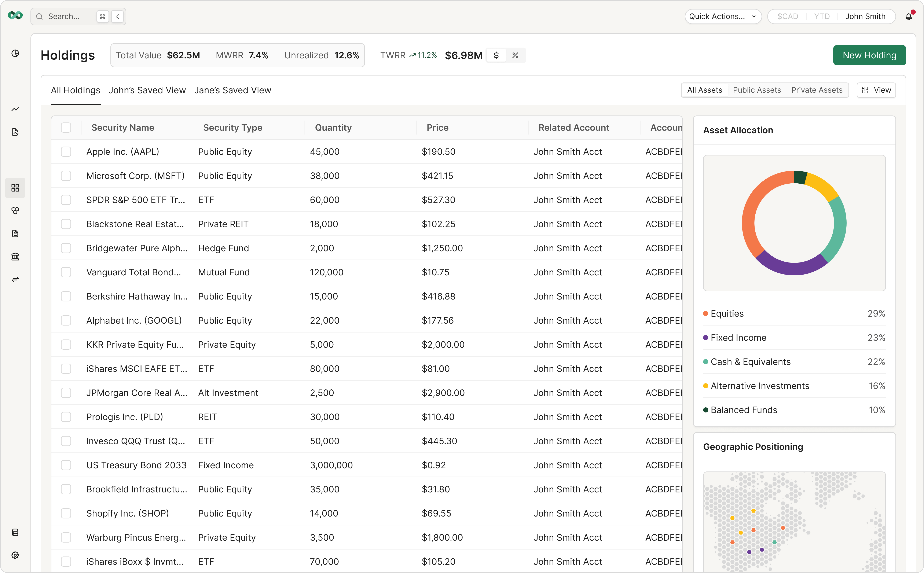Open the lined document page icon in sidebar

click(15, 234)
